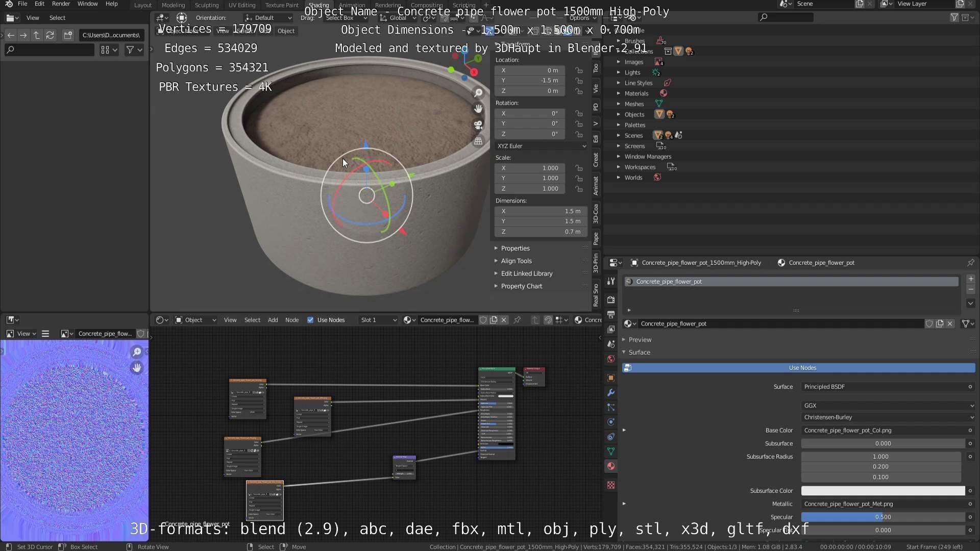Open the GGX distribution dropdown
This screenshot has height=551, width=980.
pyautogui.click(x=888, y=406)
